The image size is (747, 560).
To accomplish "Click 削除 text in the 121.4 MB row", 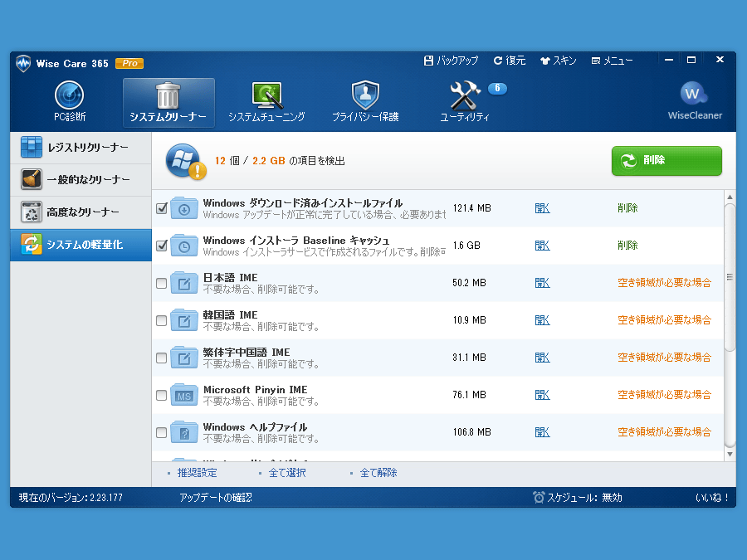I will pos(627,208).
